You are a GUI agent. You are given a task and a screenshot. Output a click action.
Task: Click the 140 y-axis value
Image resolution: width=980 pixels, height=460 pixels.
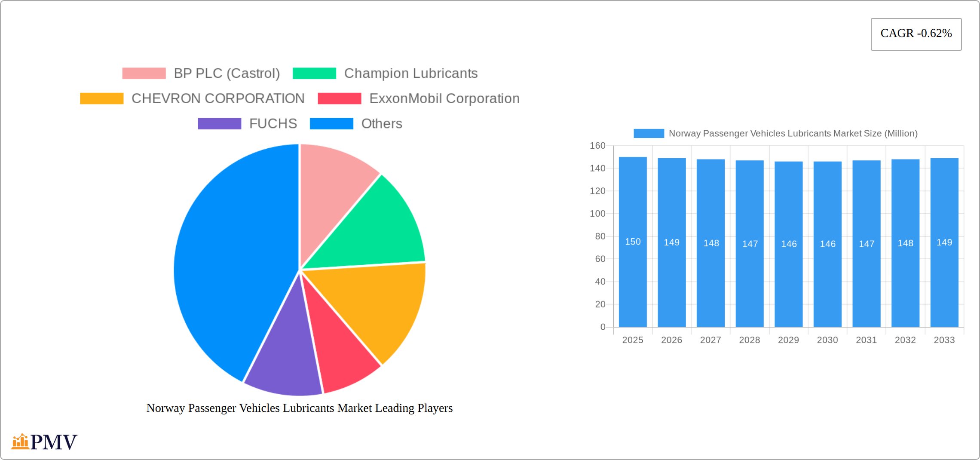pos(597,169)
